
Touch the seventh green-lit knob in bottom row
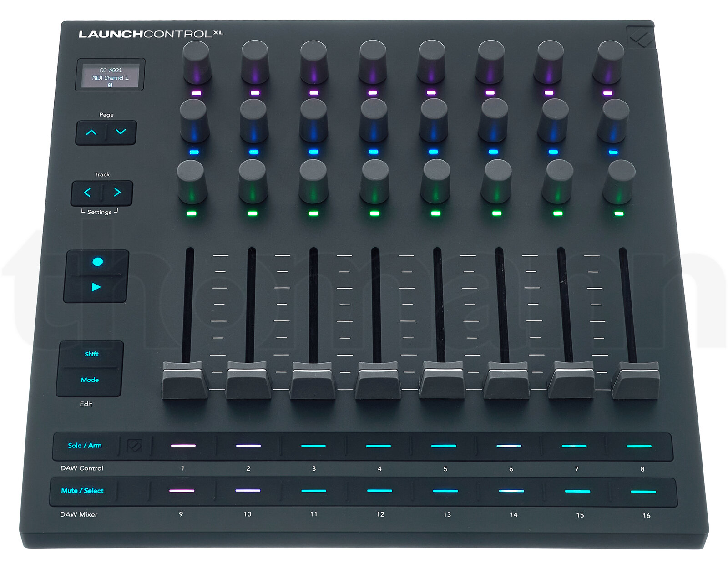tap(558, 181)
